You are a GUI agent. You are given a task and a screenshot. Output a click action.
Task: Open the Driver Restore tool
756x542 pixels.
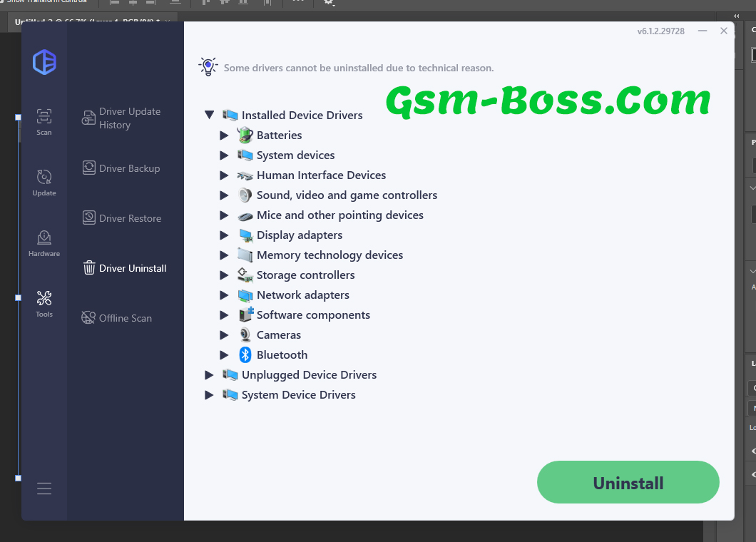[121, 218]
